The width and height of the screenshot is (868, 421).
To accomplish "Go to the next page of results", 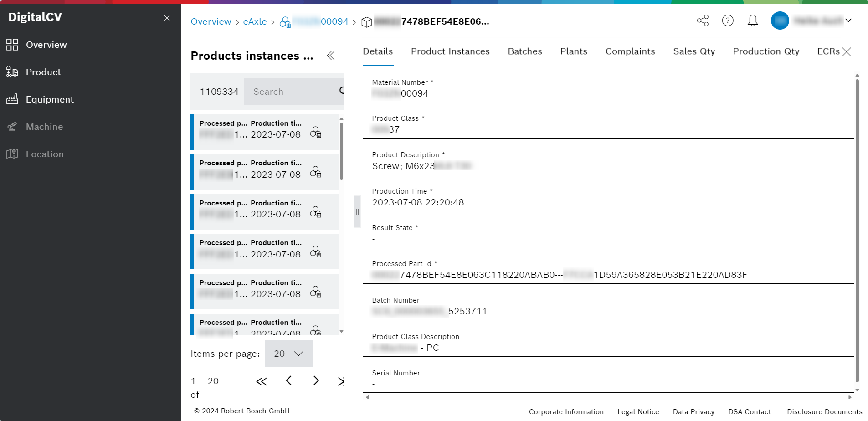I will point(316,380).
